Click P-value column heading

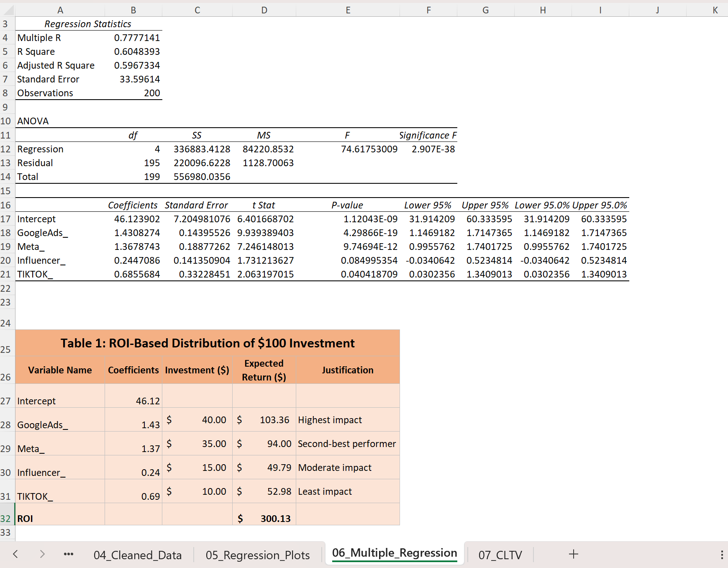348,205
